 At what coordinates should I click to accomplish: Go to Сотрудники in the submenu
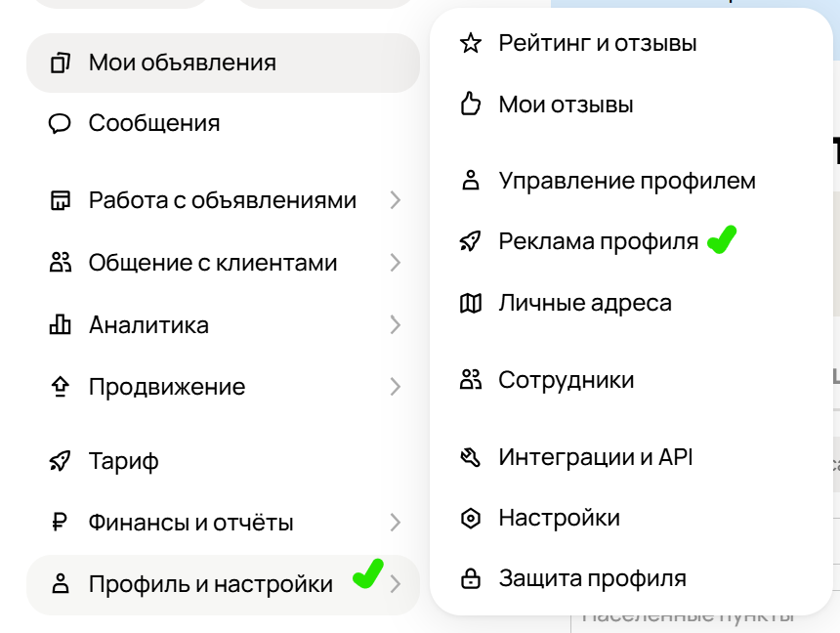566,380
